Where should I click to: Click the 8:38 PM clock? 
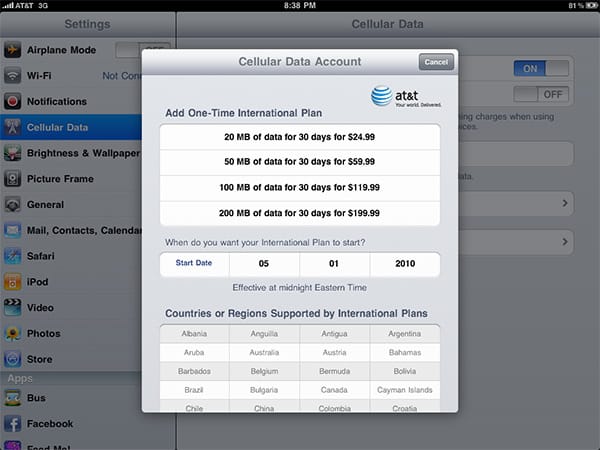pyautogui.click(x=300, y=5)
